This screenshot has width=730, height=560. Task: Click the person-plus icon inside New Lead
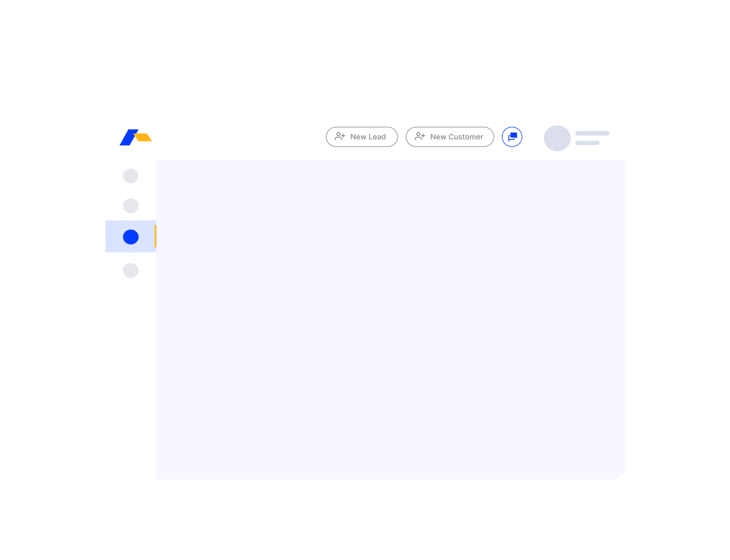(x=340, y=136)
